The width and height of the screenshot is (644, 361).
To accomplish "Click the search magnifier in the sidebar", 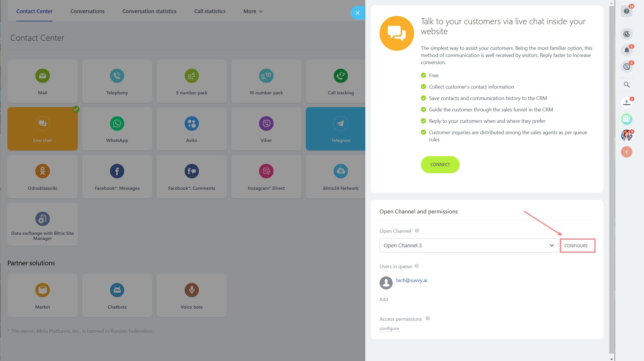I will point(626,85).
